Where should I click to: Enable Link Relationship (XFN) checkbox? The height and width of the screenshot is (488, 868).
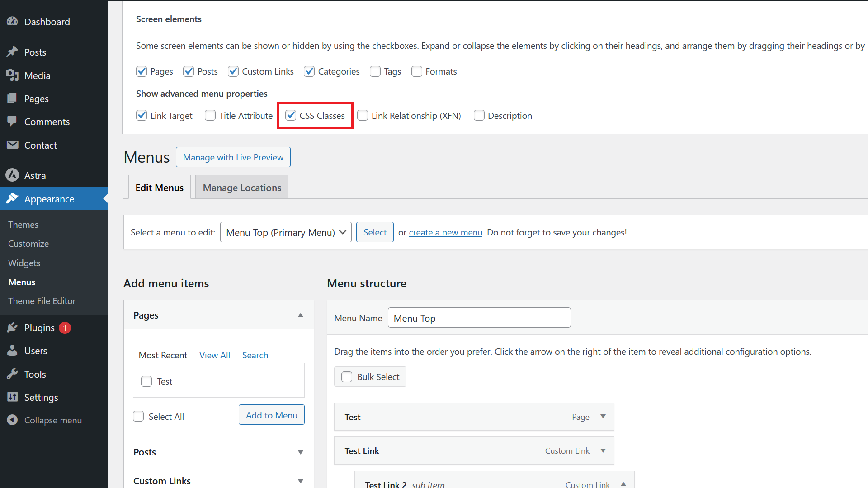363,115
